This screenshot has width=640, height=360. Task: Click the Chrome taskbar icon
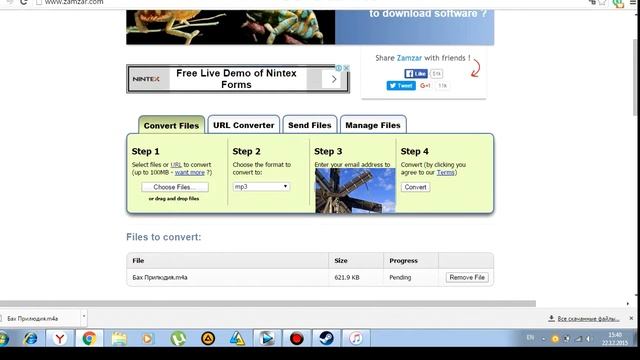pos(89,338)
